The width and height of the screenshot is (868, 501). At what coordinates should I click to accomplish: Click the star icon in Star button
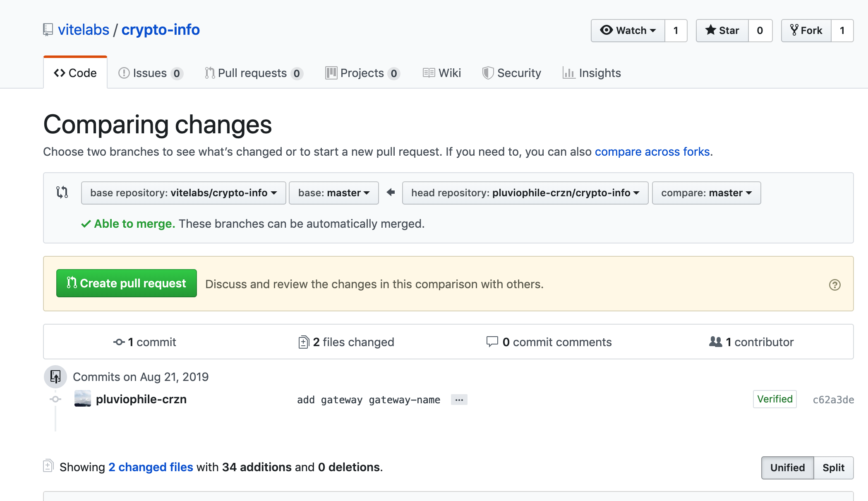(711, 30)
